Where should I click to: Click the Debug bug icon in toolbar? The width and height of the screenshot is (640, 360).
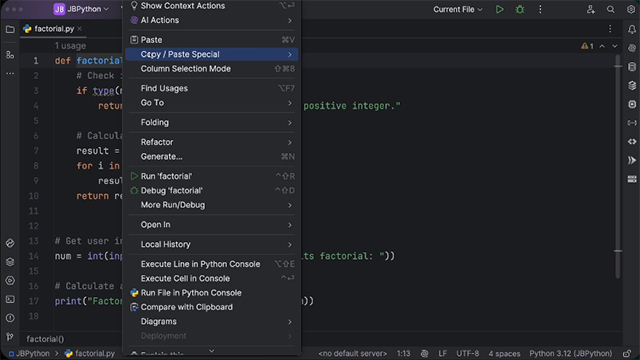pos(520,9)
